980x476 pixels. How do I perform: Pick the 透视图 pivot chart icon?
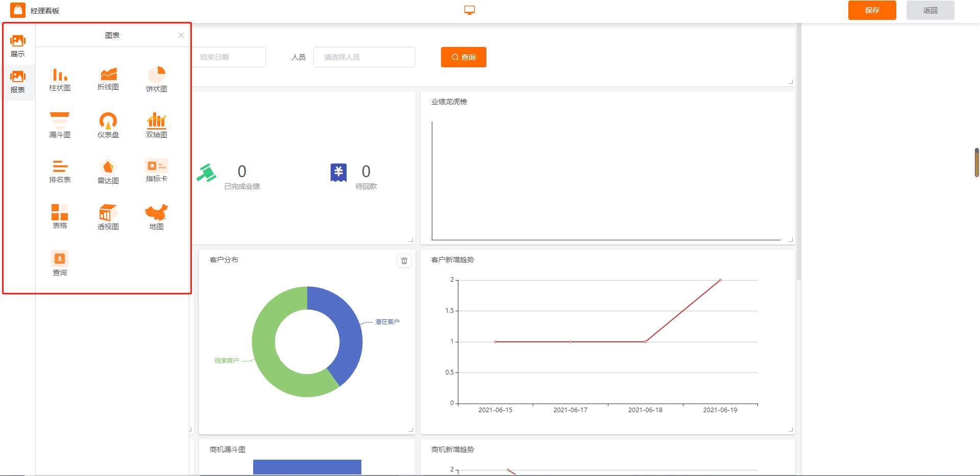click(108, 212)
